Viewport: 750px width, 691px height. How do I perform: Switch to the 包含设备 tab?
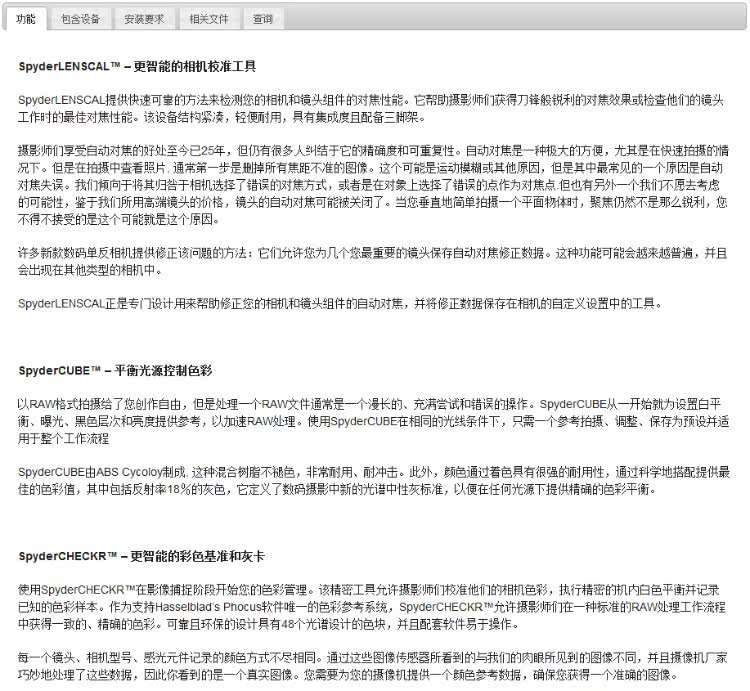pyautogui.click(x=80, y=20)
